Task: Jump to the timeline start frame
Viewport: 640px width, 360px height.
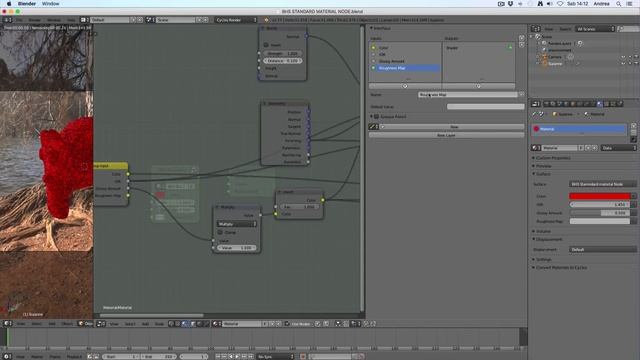Action: coord(217,356)
